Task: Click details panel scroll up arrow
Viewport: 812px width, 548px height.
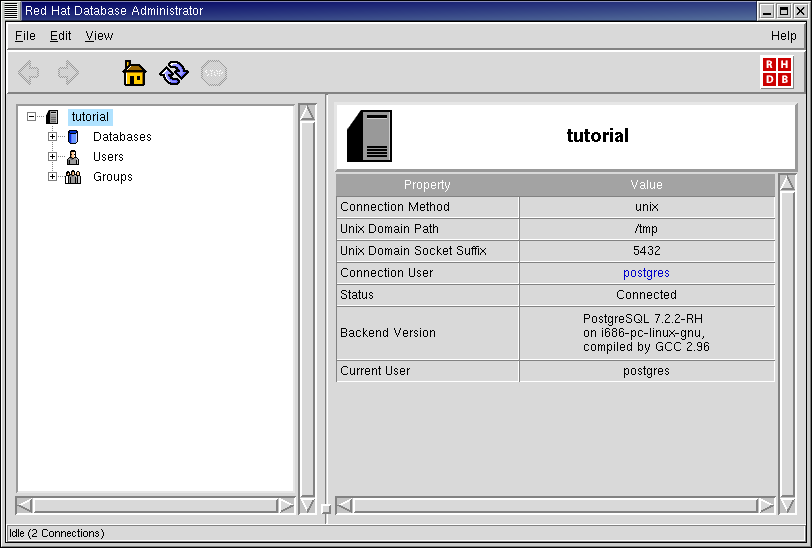Action: coord(787,183)
